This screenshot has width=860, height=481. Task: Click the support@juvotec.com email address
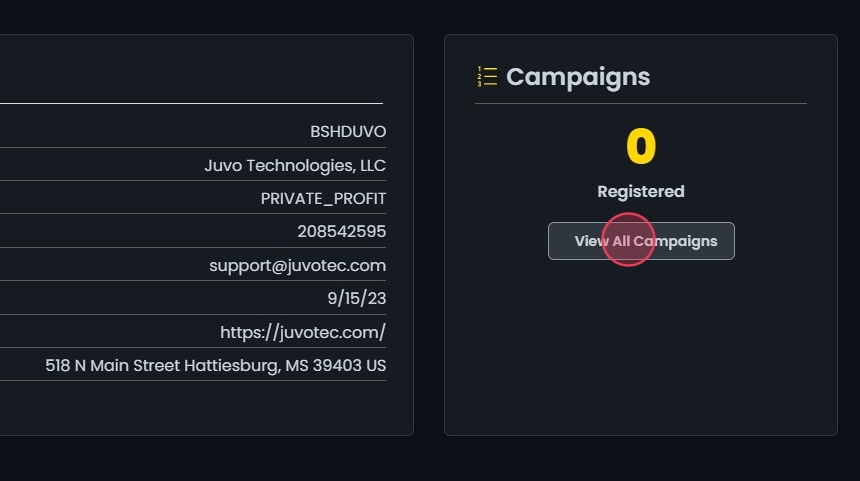tap(297, 265)
